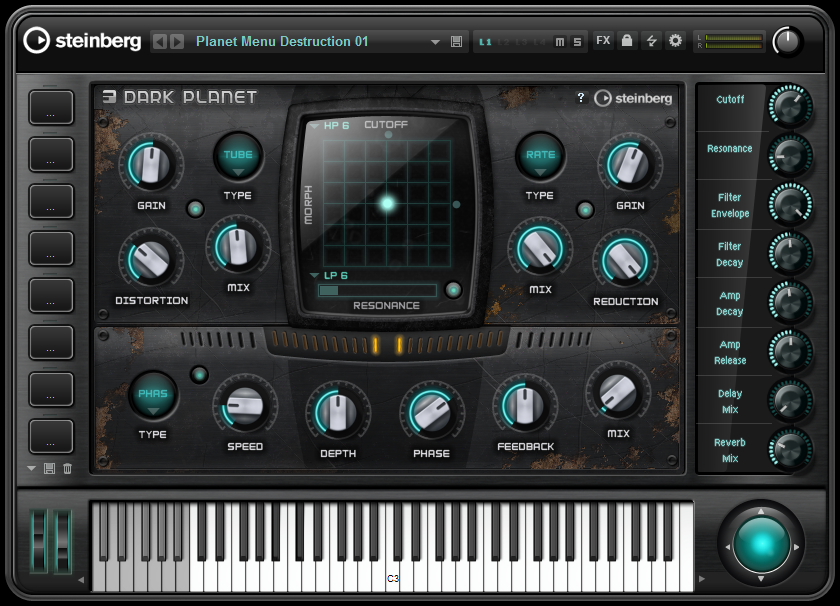
Task: Click the Reverb Mix quick control knob
Action: coord(790,450)
